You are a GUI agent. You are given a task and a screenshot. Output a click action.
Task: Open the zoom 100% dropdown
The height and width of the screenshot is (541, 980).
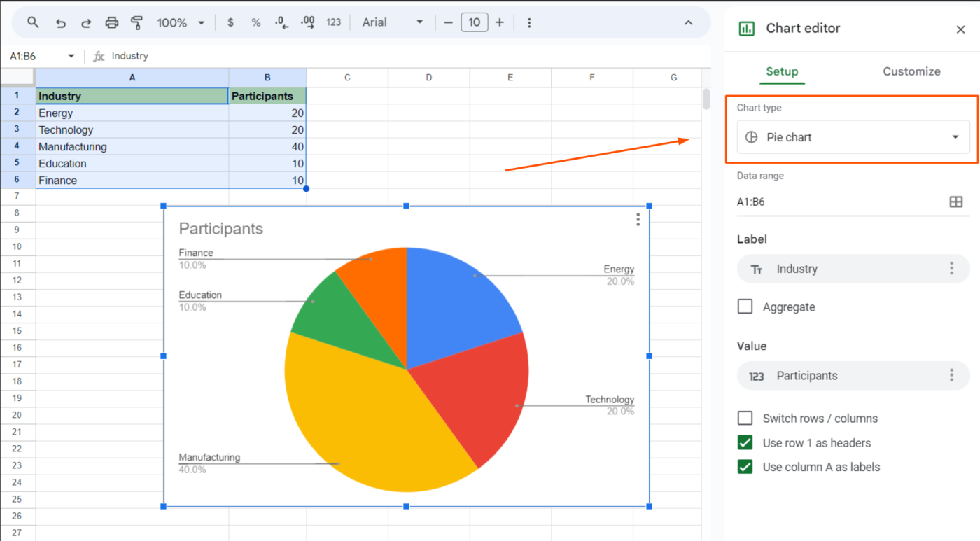coord(181,22)
